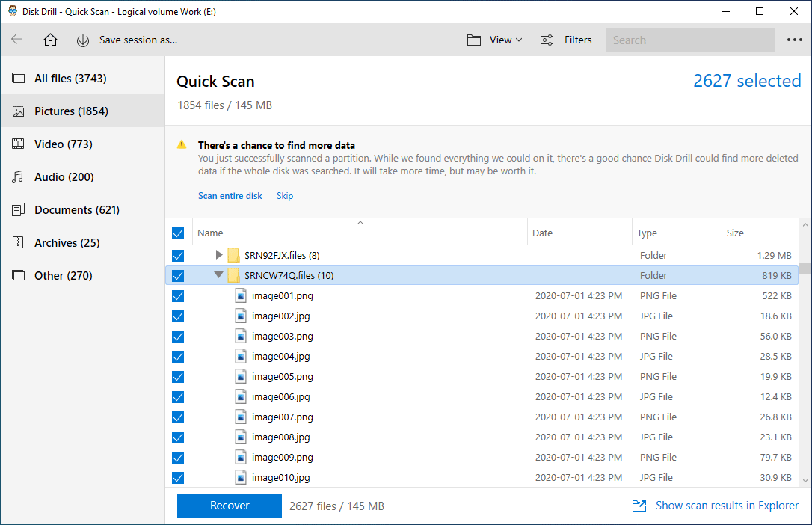Uncheck the image001.png checkbox
812x525 pixels.
click(178, 295)
